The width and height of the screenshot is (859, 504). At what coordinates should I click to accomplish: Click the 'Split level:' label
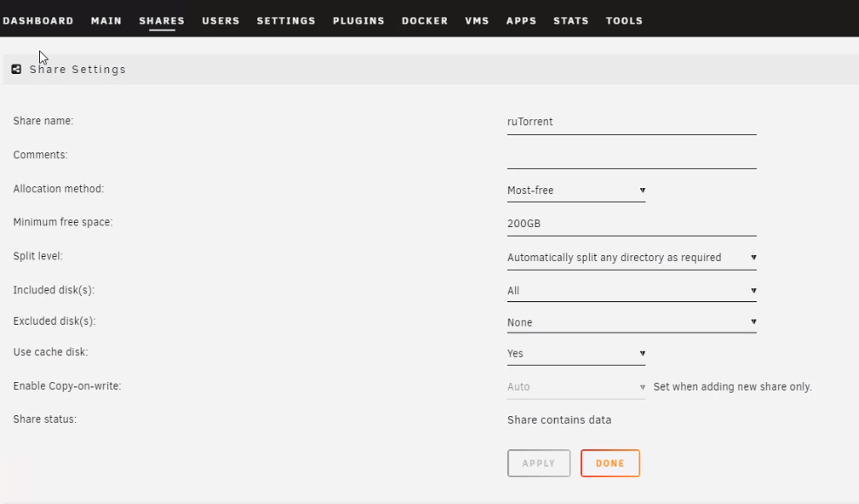[x=37, y=256]
